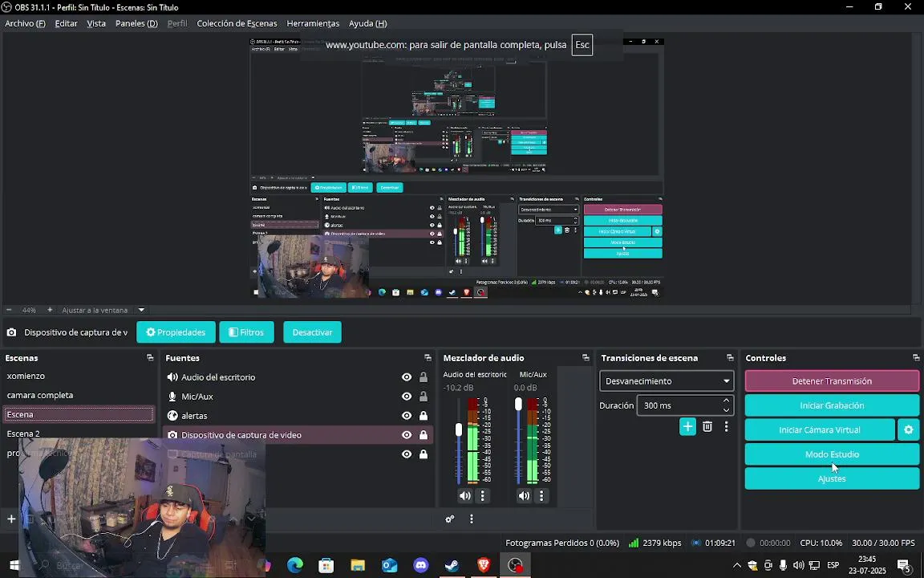Open the Paneles menu
This screenshot has width=924, height=578.
[136, 23]
